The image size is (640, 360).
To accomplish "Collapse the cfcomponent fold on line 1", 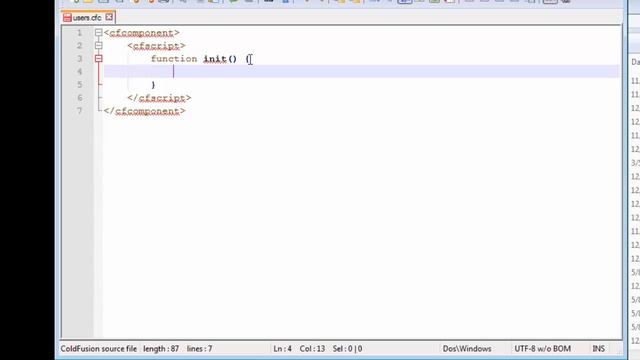I will pyautogui.click(x=98, y=33).
